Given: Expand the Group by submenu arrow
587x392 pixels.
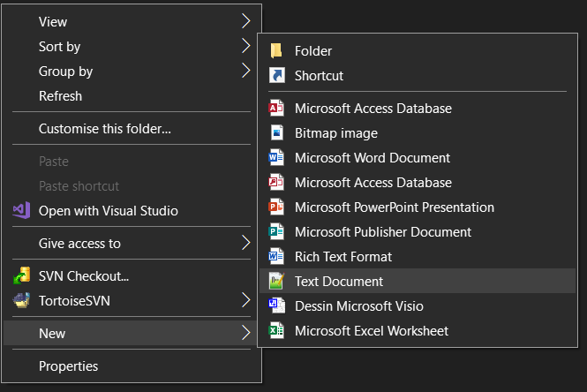Looking at the screenshot, I should [x=245, y=71].
